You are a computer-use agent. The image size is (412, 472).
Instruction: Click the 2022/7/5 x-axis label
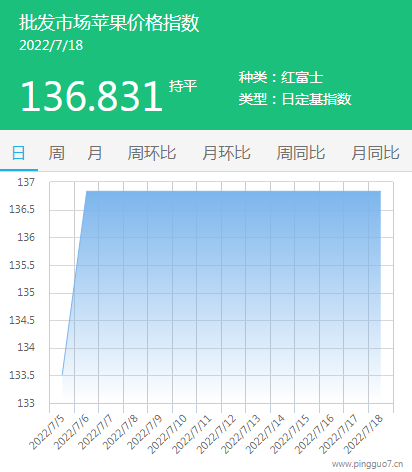click(46, 433)
